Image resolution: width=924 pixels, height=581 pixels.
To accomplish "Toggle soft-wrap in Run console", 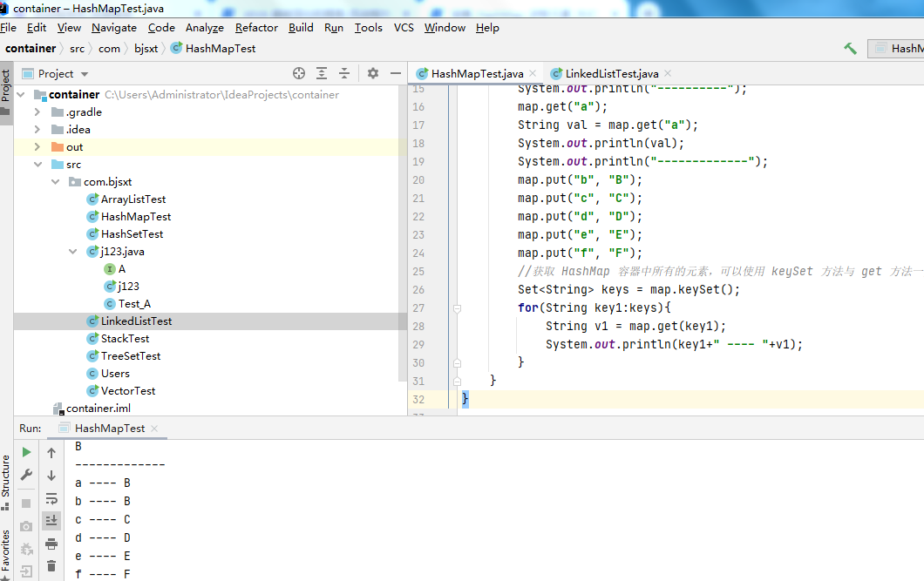I will point(51,498).
